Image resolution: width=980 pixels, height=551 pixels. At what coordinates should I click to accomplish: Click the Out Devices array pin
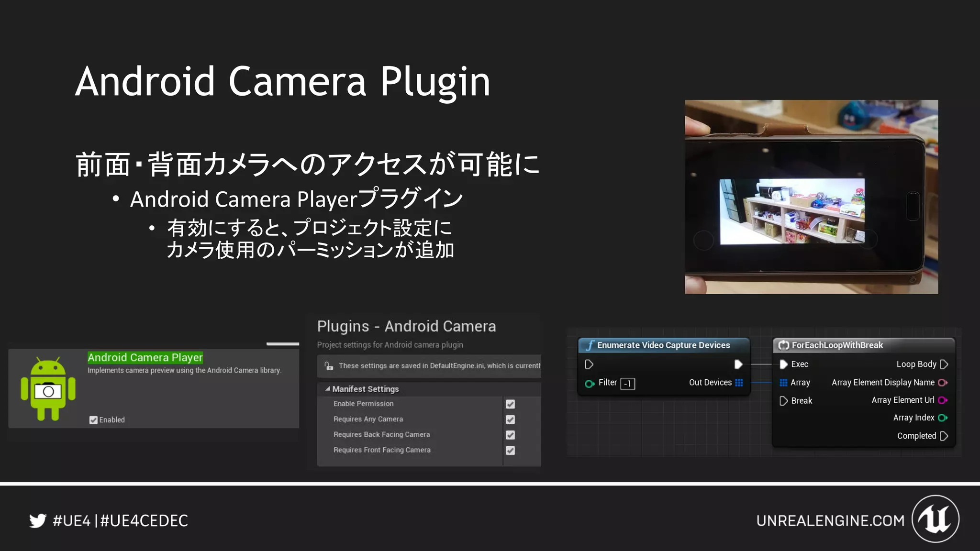739,382
